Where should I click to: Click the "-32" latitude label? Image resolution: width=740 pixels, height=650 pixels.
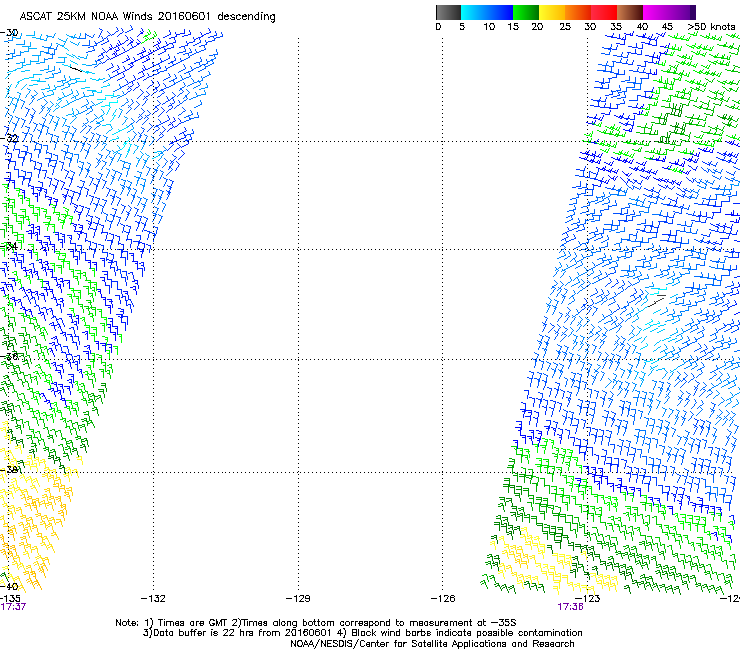coord(9,138)
